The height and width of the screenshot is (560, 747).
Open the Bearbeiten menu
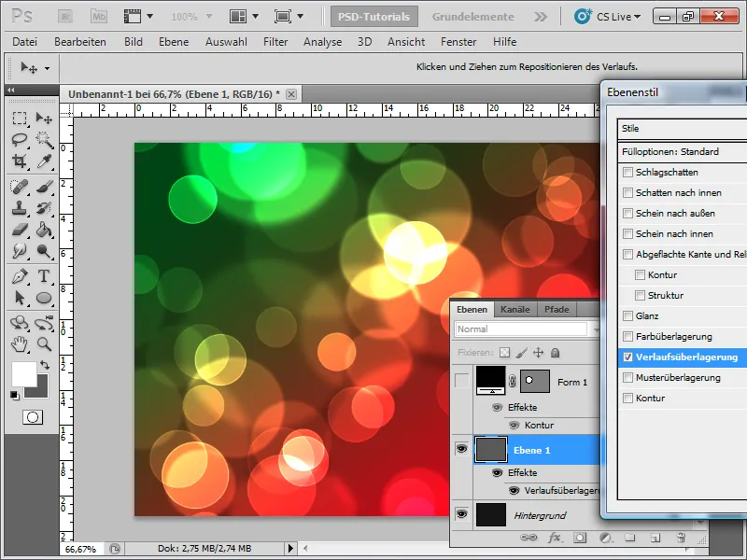80,42
